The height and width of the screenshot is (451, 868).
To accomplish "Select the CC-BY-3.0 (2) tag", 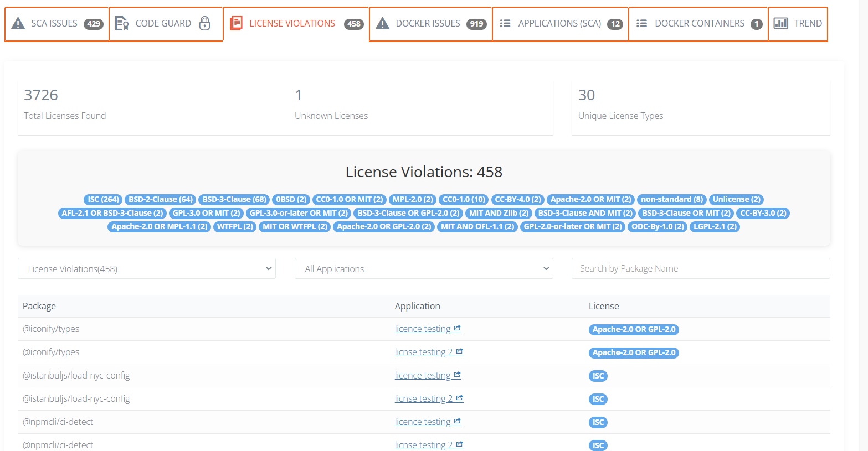I will (763, 213).
